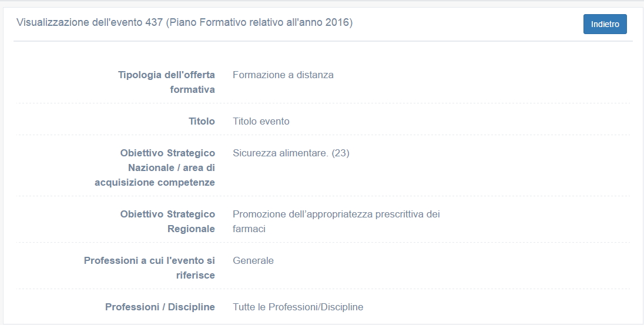Click the '(23)' code after Sicurezza alimentare

341,153
